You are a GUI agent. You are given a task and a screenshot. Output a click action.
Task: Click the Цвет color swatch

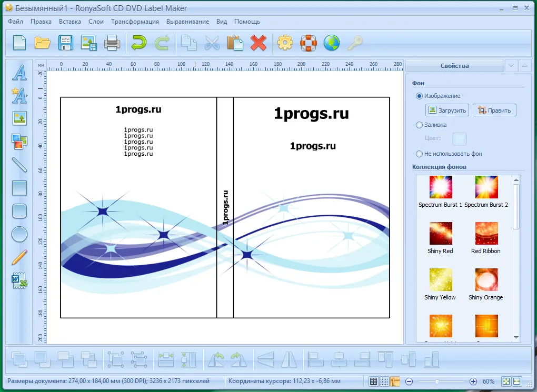coord(459,139)
